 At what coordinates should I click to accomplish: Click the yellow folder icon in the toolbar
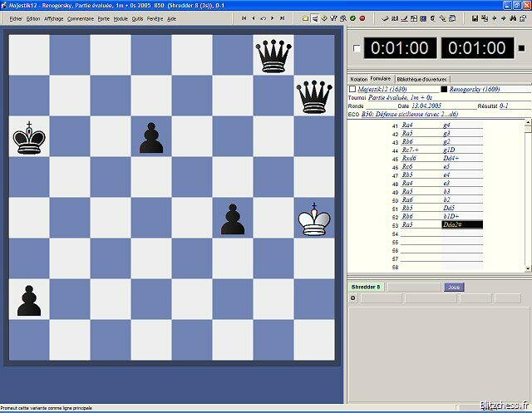[305, 17]
